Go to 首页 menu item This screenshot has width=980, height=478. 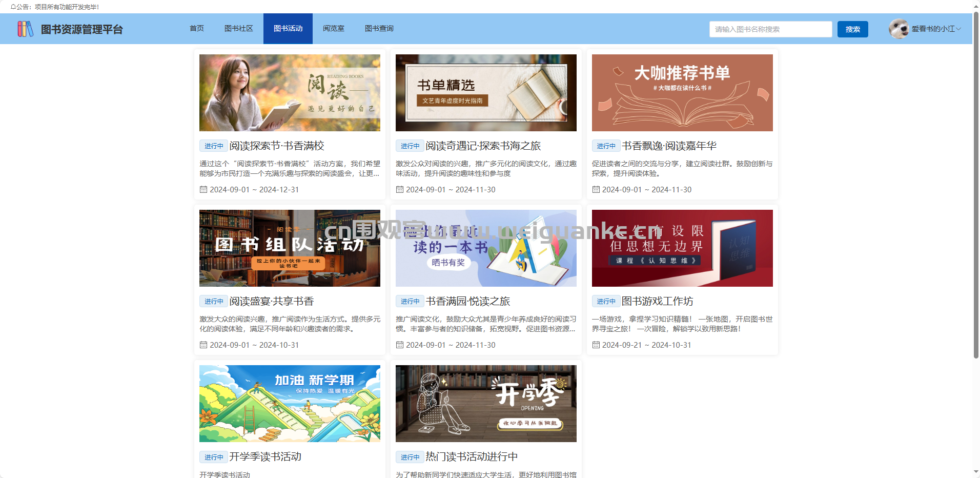click(x=197, y=28)
